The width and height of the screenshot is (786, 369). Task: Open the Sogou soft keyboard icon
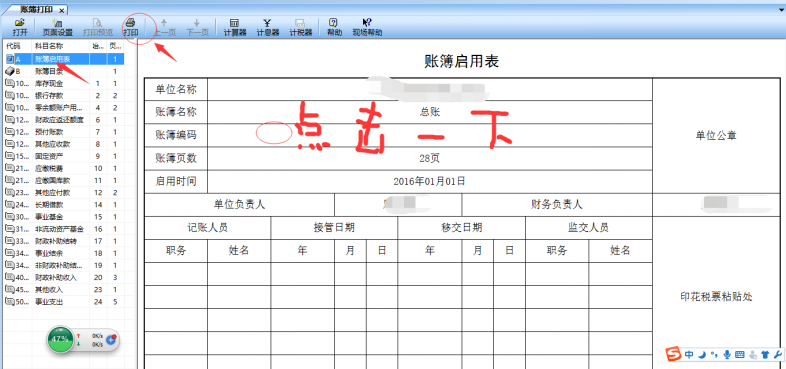[739, 354]
